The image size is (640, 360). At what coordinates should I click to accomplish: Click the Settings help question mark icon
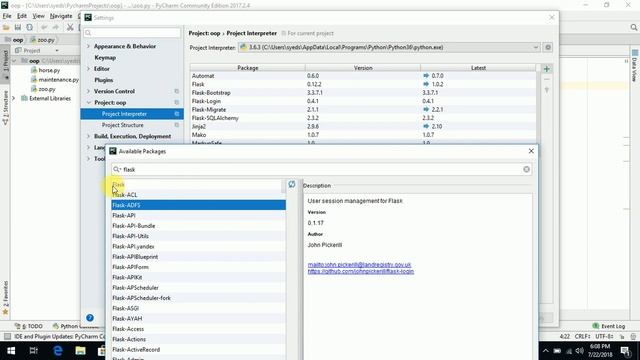(x=90, y=318)
